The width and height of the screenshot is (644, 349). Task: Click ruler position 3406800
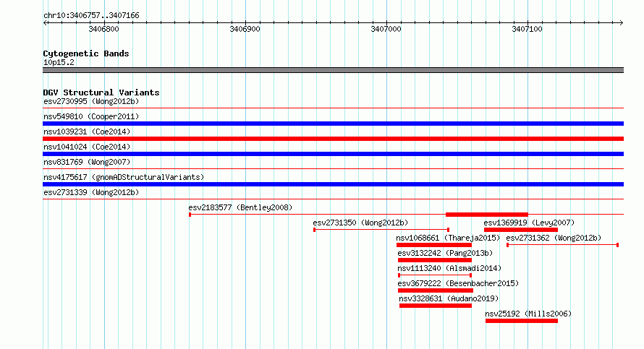click(x=104, y=29)
